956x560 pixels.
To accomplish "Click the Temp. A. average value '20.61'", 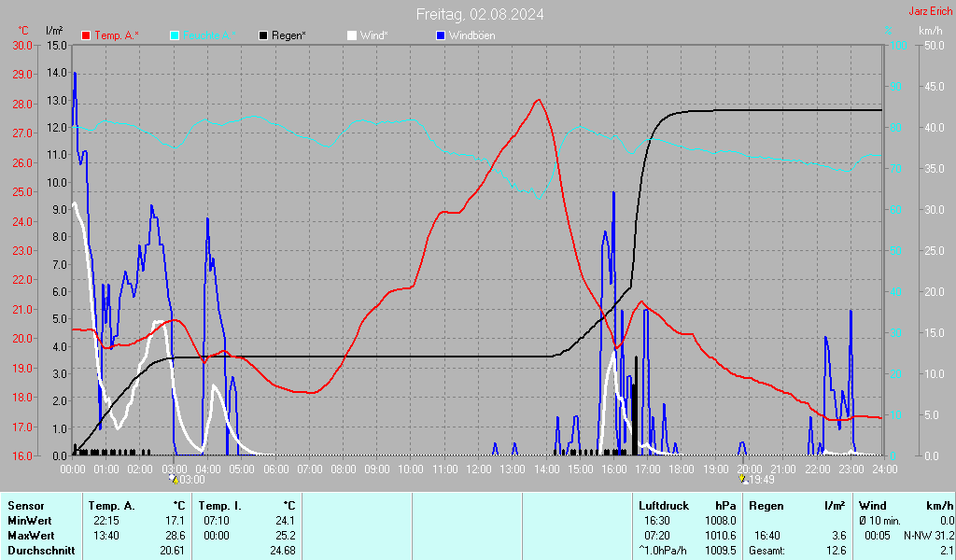I will (x=173, y=551).
